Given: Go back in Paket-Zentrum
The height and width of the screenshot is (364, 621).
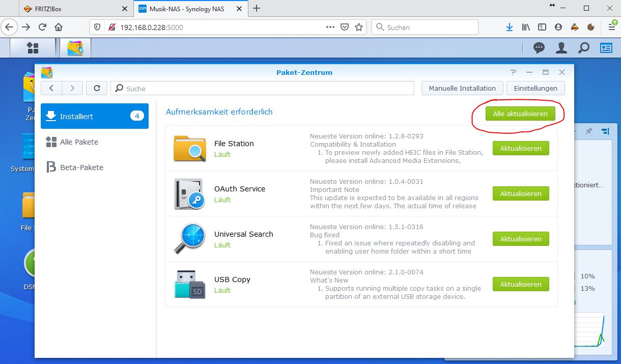Looking at the screenshot, I should [51, 88].
